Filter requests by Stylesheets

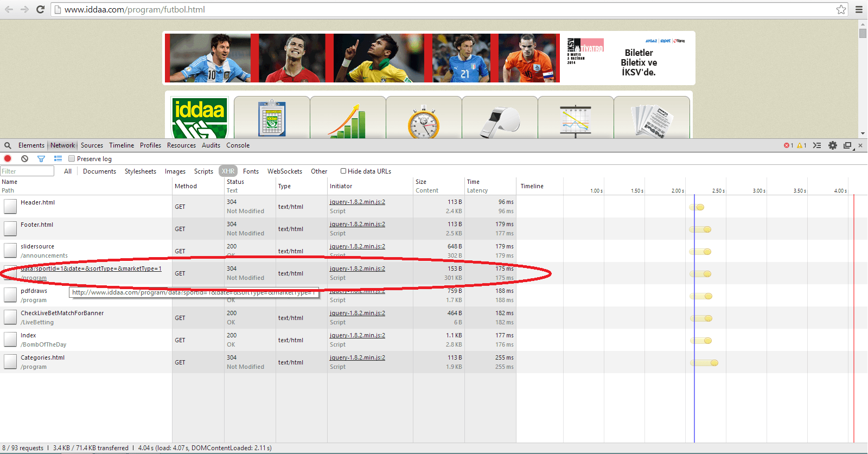tap(141, 171)
